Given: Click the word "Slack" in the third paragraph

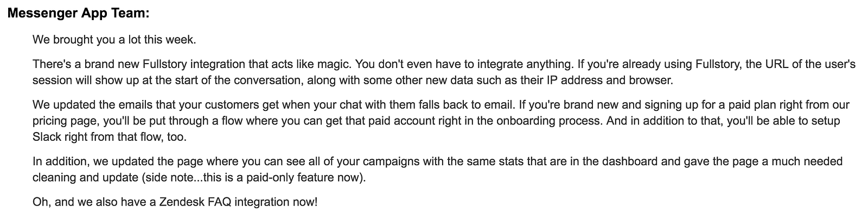Looking at the screenshot, I should tap(46, 137).
